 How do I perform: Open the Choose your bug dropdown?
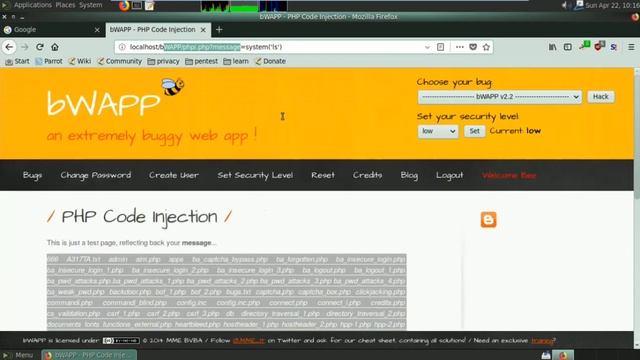(500, 97)
